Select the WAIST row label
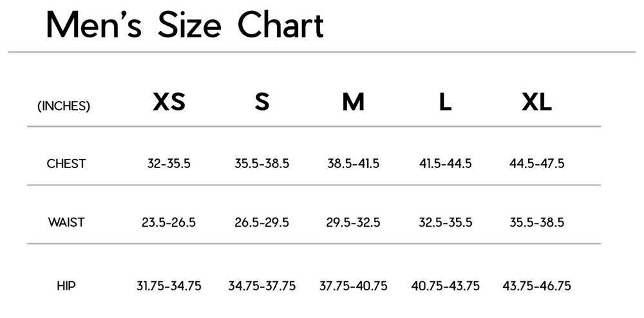 pyautogui.click(x=66, y=223)
